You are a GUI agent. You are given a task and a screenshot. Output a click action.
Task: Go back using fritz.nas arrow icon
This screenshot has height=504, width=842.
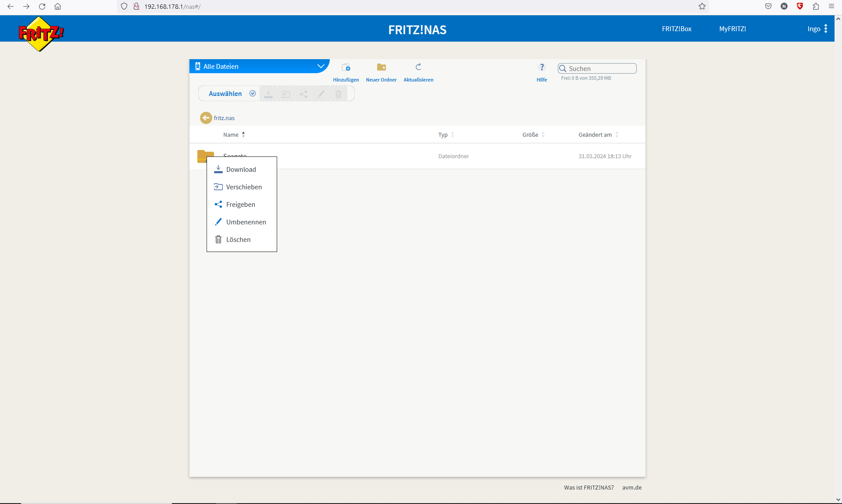(x=206, y=118)
